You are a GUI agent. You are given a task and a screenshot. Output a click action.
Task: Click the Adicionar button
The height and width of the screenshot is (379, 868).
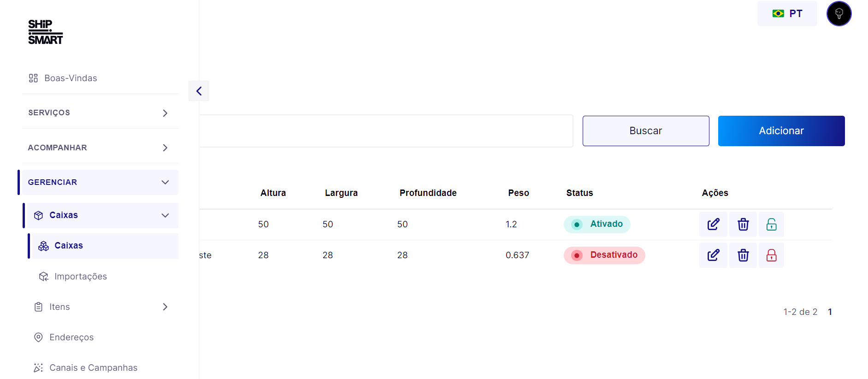coord(781,131)
